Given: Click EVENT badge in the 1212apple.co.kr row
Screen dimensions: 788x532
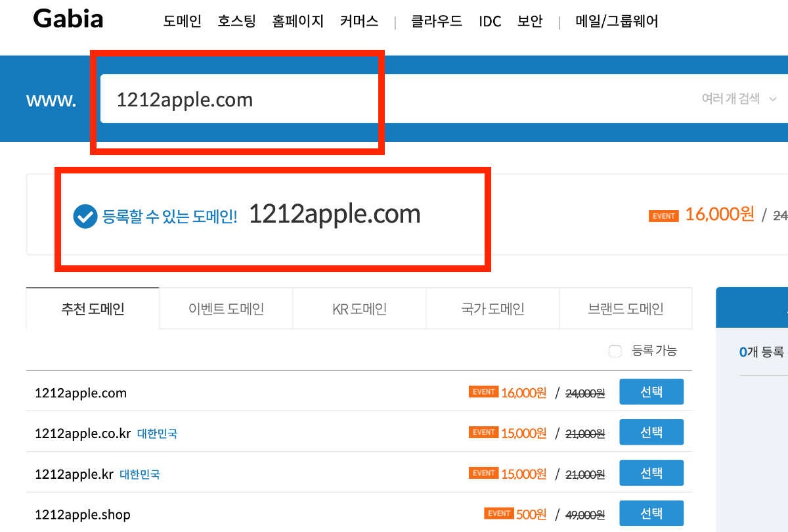Looking at the screenshot, I should 483,432.
